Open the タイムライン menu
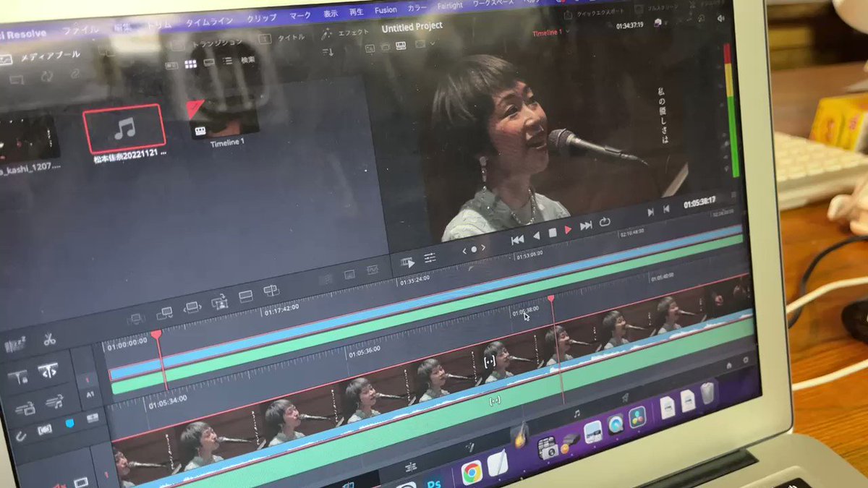The height and width of the screenshot is (488, 868). pyautogui.click(x=209, y=22)
